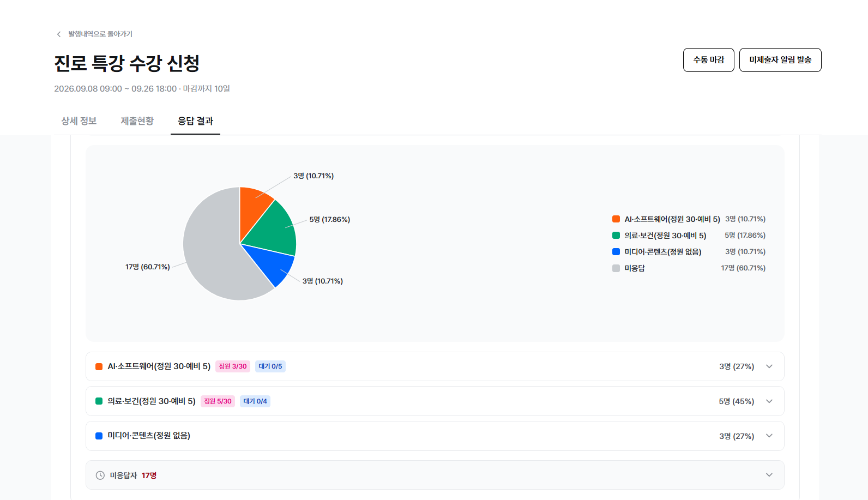The width and height of the screenshot is (868, 500).
Task: Click the 정원 5/30 badge
Action: tap(218, 401)
